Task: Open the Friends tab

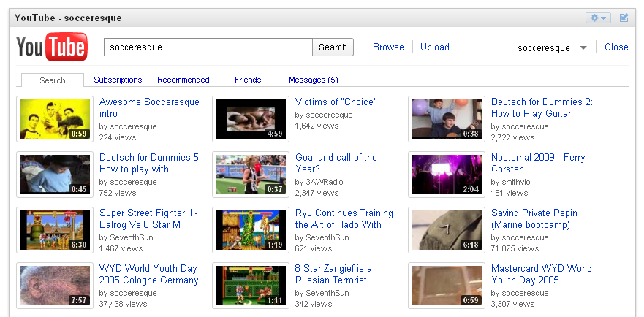Action: click(248, 80)
